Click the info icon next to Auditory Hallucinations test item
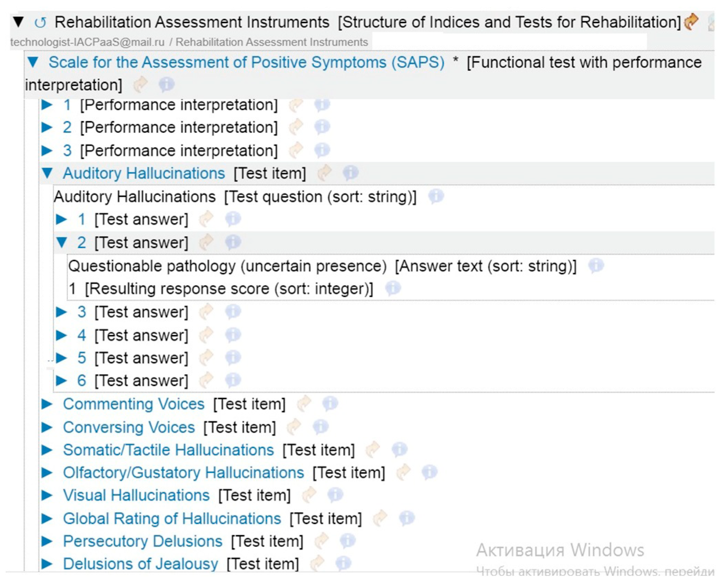Screen dimensions: 721x588 pyautogui.click(x=350, y=173)
